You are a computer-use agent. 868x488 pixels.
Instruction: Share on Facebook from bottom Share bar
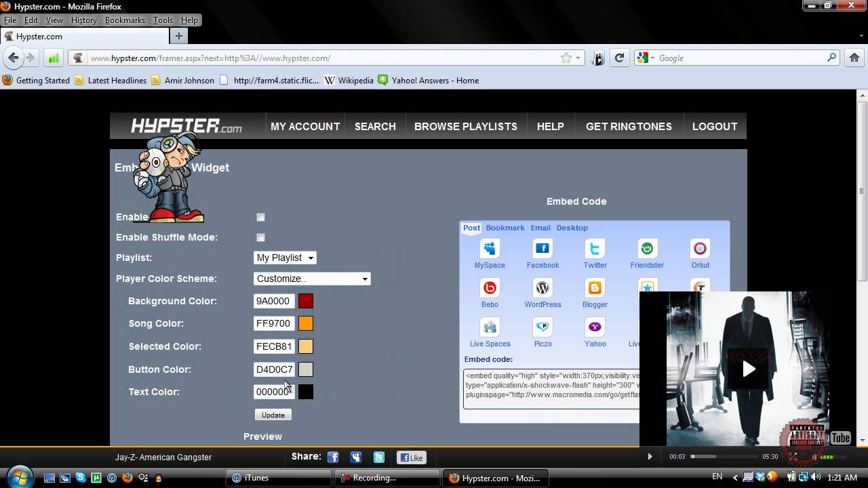(333, 457)
